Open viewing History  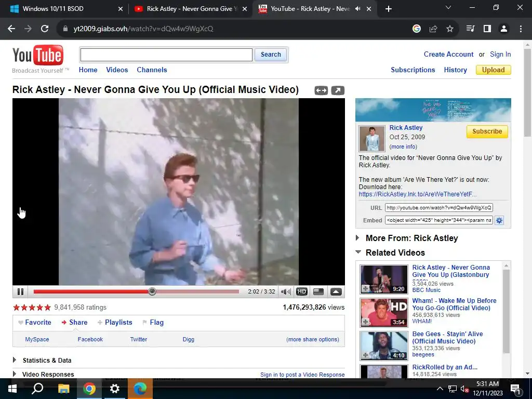coord(455,70)
